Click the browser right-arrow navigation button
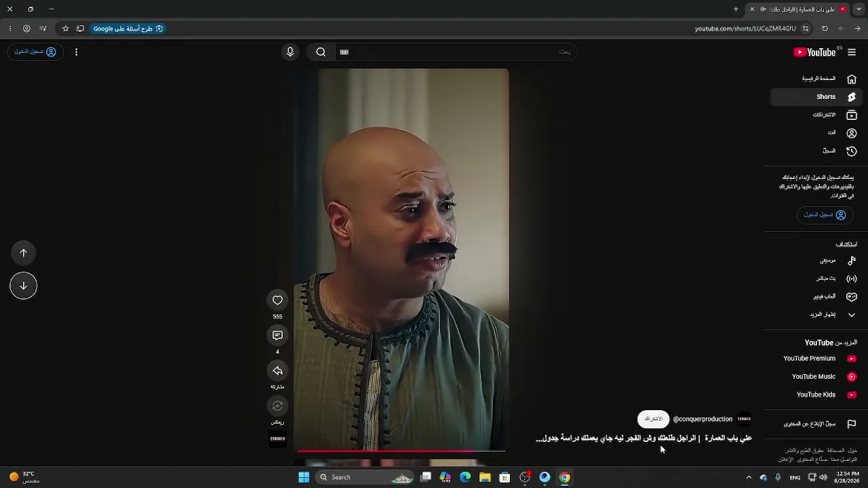The height and width of the screenshot is (488, 868). (x=858, y=28)
